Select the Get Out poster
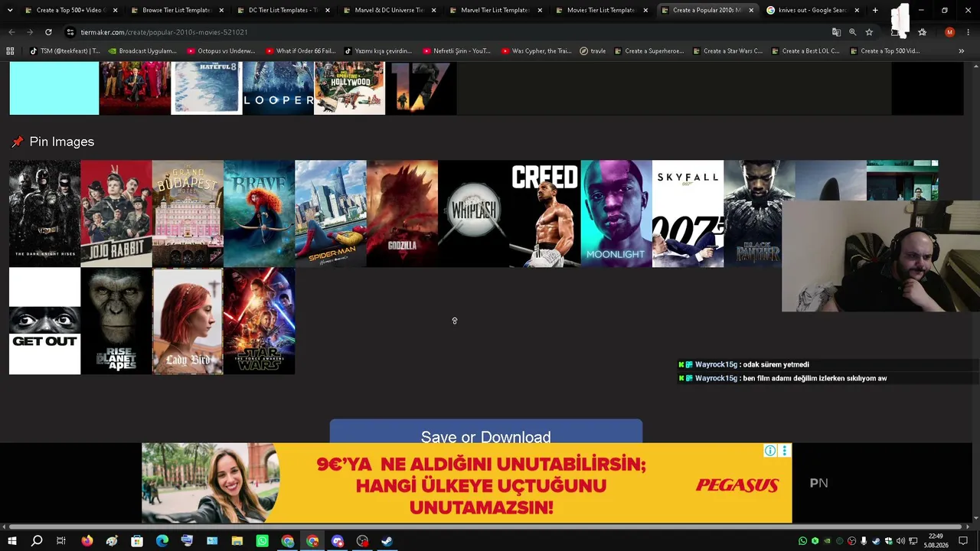Screen dimensions: 980x551 [44, 321]
